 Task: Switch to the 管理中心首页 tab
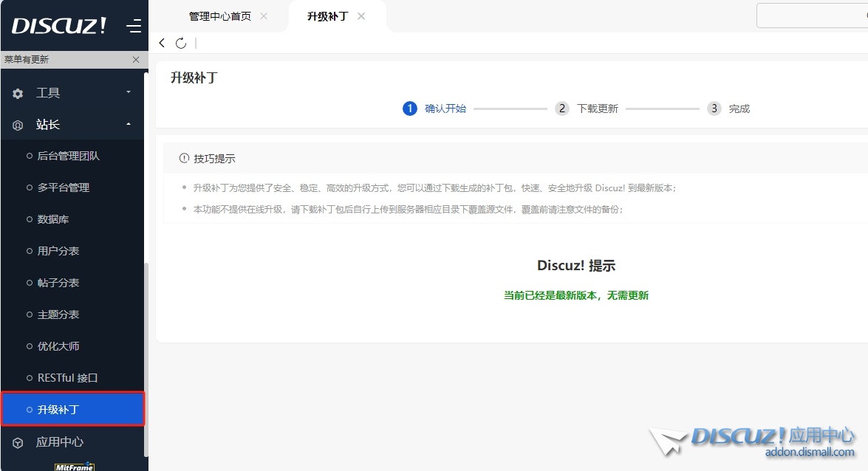click(x=219, y=16)
